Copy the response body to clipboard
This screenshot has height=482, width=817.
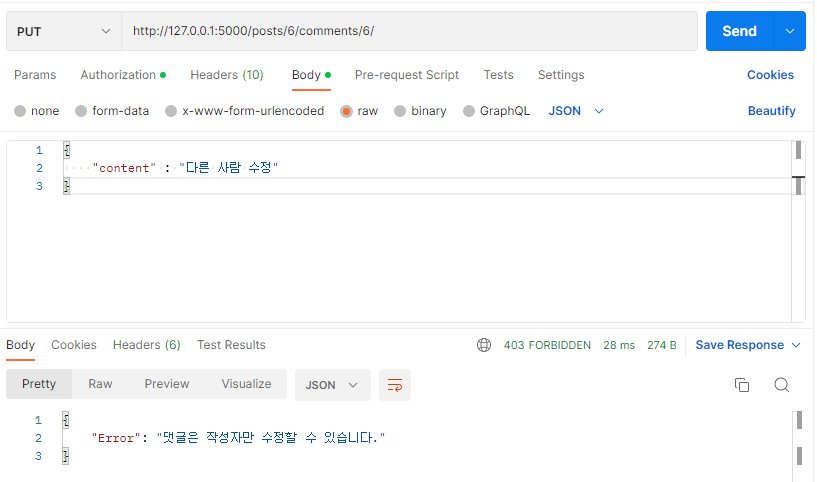(741, 385)
